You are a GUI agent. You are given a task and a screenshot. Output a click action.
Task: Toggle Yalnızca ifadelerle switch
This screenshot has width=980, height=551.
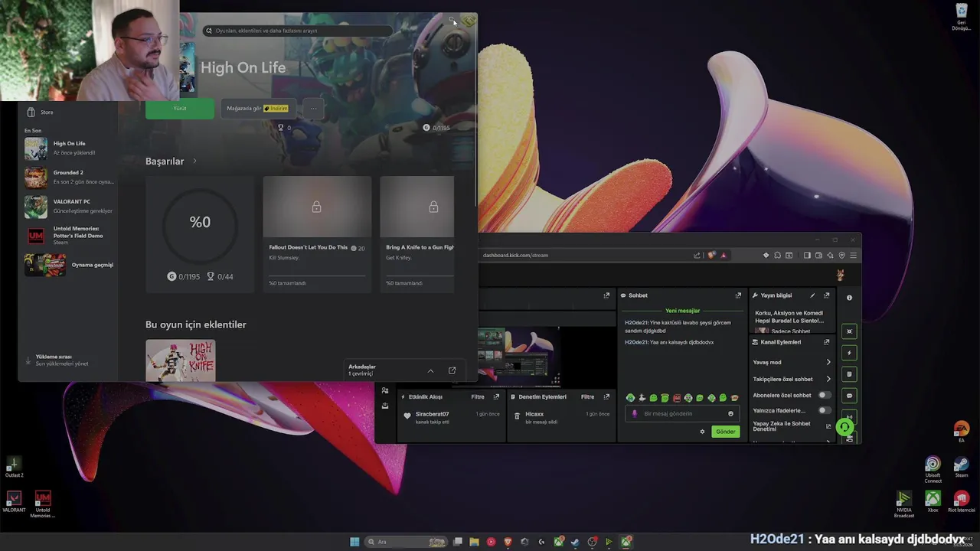825,410
